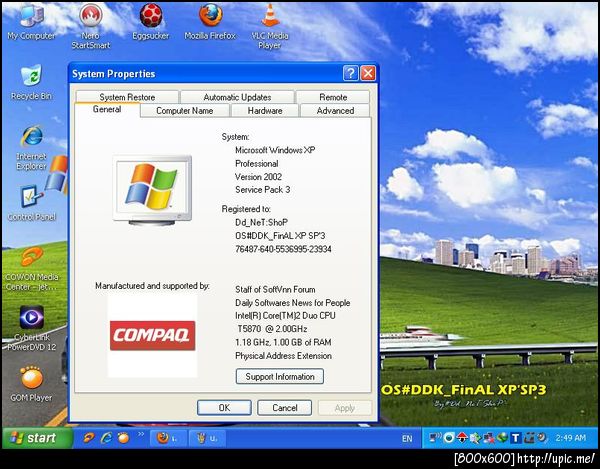Image resolution: width=600 pixels, height=469 pixels.
Task: Open the Advanced tab
Action: tap(335, 111)
